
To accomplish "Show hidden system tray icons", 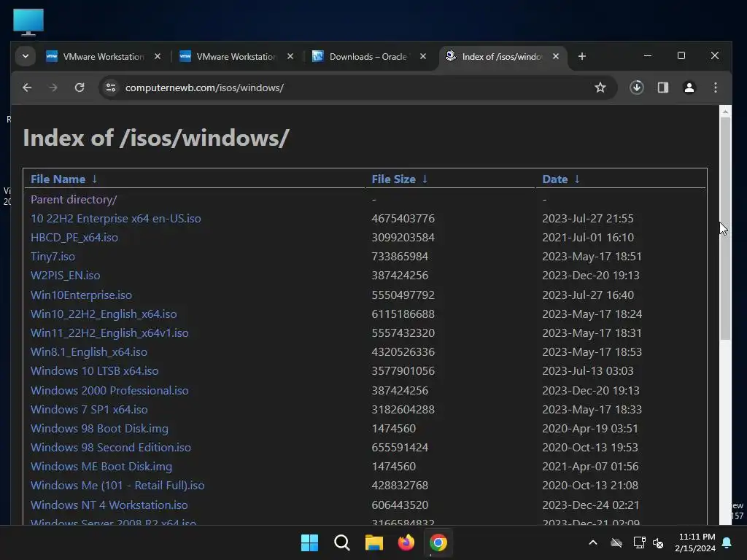I will [x=593, y=542].
